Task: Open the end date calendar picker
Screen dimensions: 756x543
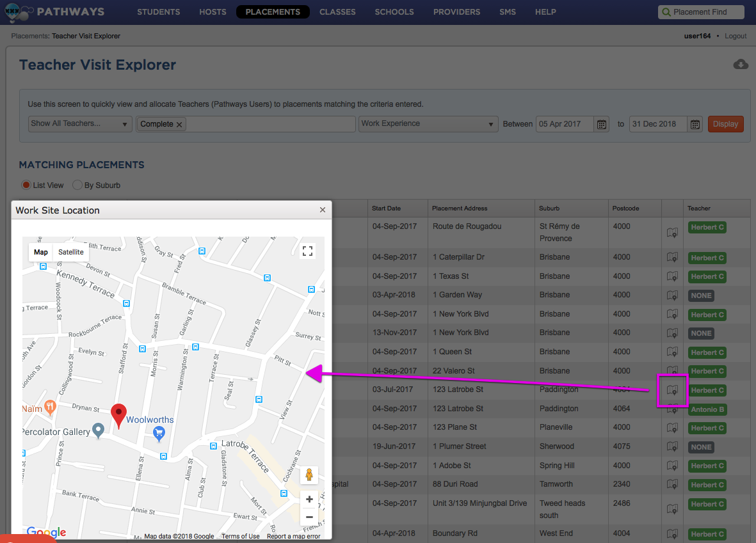Action: tap(695, 124)
